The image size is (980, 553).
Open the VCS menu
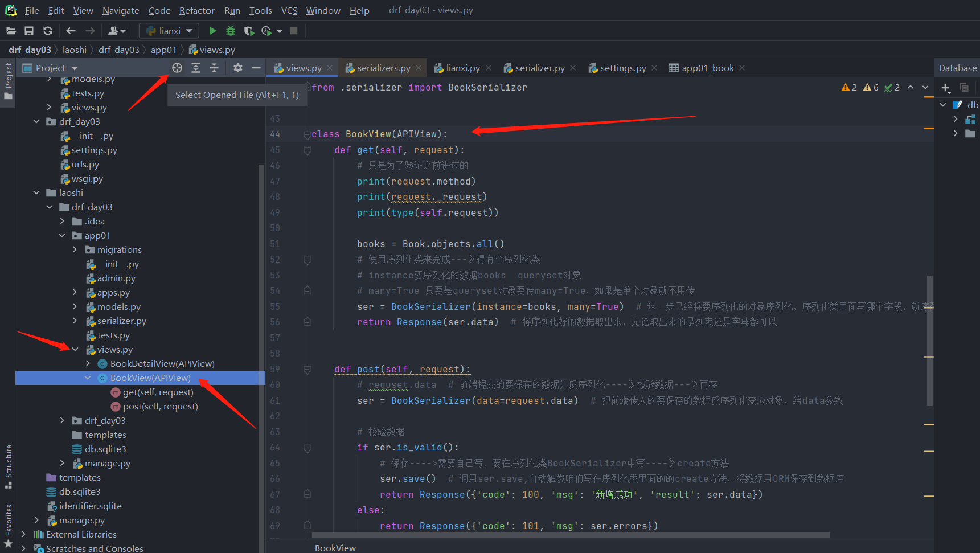click(x=289, y=10)
